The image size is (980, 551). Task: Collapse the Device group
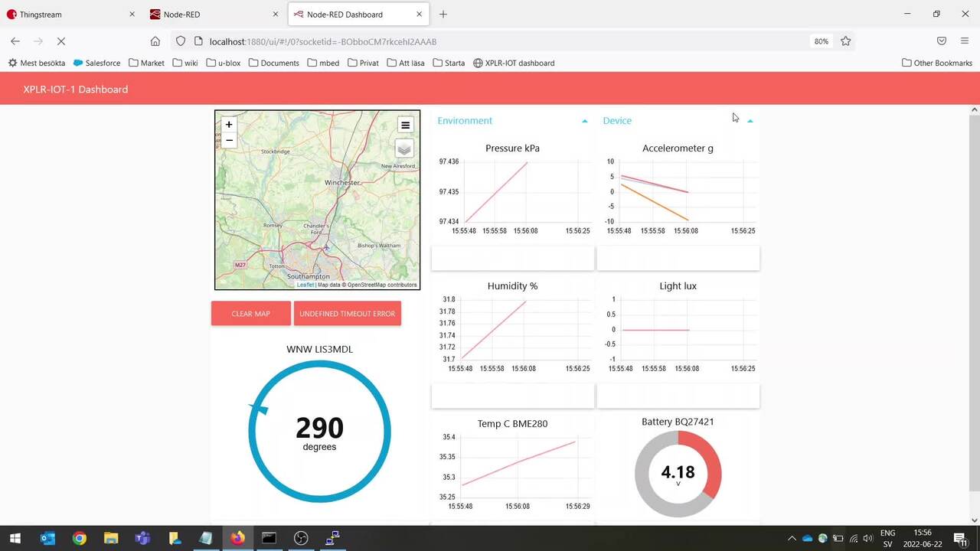tap(750, 121)
